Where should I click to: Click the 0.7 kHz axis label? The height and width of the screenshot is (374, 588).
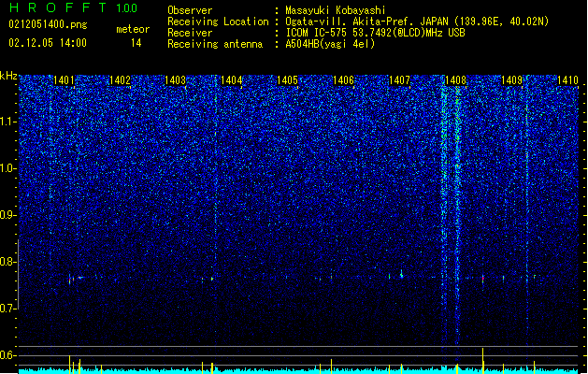(x=8, y=309)
